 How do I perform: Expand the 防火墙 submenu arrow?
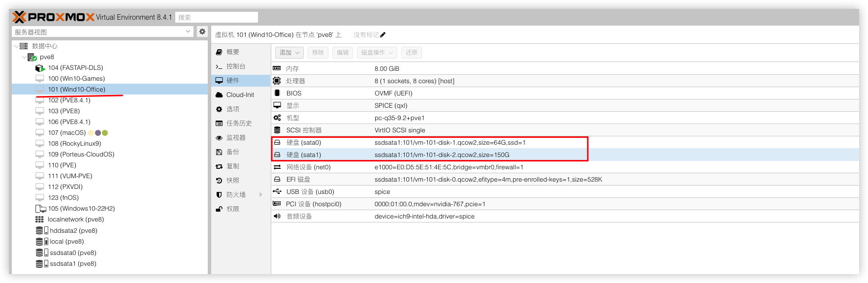pyautogui.click(x=261, y=195)
